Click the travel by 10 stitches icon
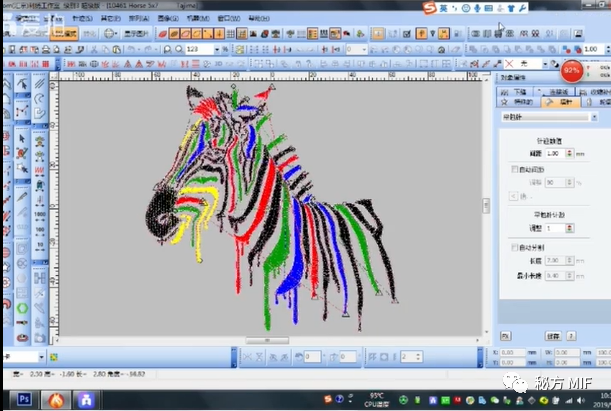This screenshot has width=611, height=411. point(40,245)
